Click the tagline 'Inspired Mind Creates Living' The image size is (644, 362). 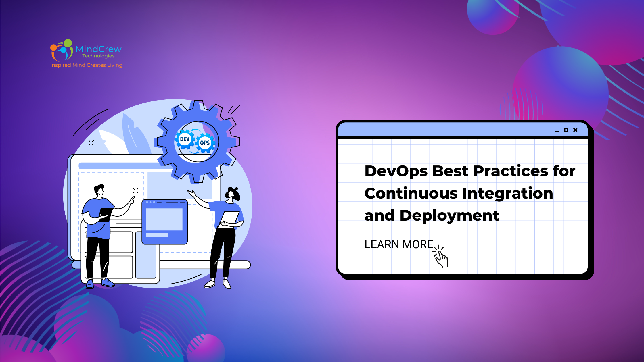click(x=86, y=65)
